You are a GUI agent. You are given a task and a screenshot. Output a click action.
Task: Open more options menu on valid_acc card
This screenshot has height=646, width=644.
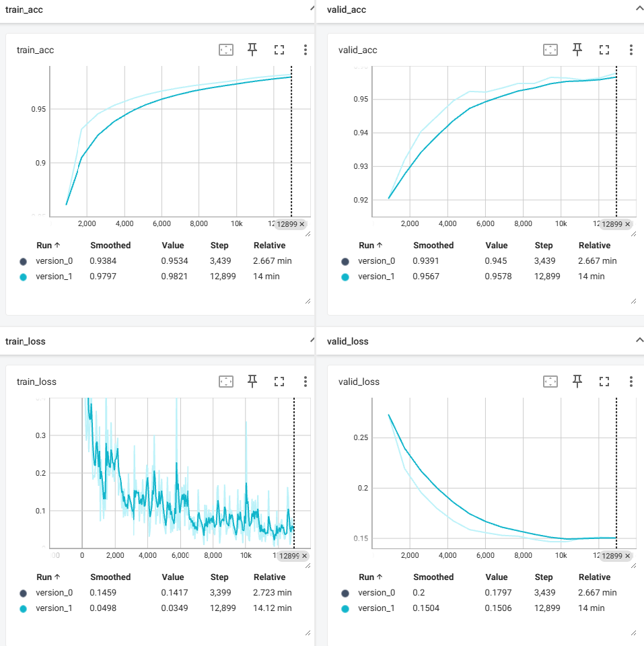point(631,50)
